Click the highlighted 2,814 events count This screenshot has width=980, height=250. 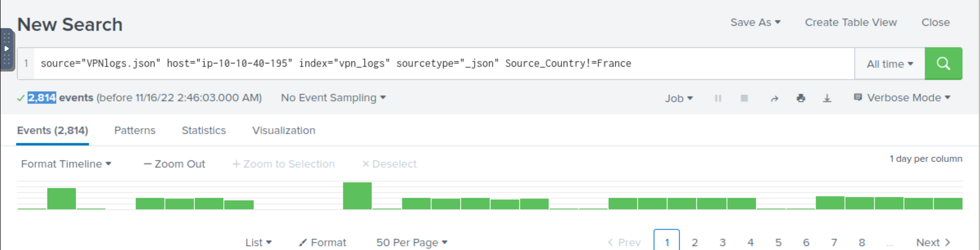click(x=42, y=98)
